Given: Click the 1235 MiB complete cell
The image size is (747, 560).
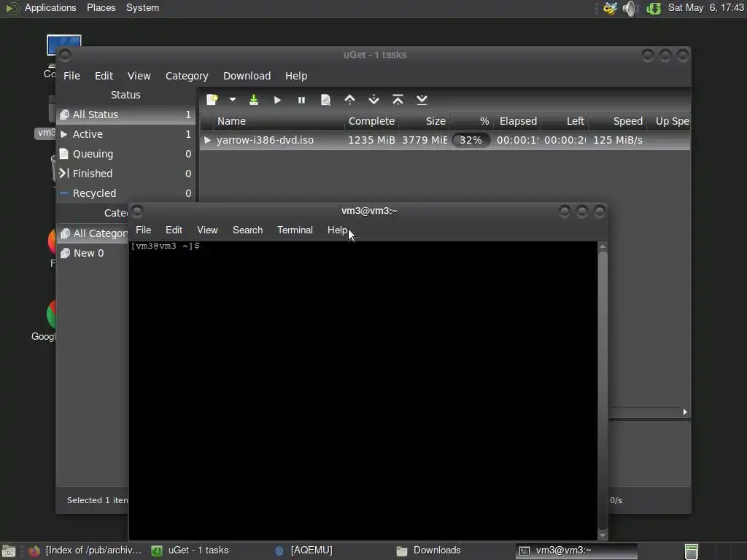Looking at the screenshot, I should tap(371, 140).
